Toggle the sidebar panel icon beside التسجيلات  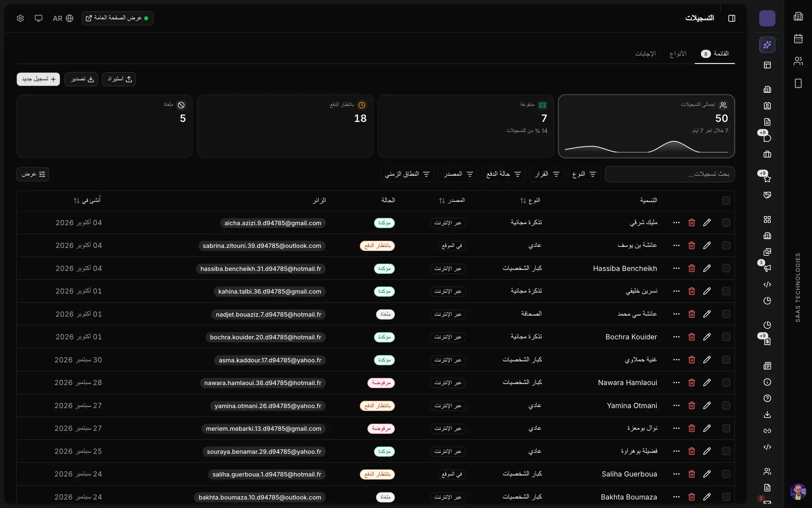tap(731, 18)
